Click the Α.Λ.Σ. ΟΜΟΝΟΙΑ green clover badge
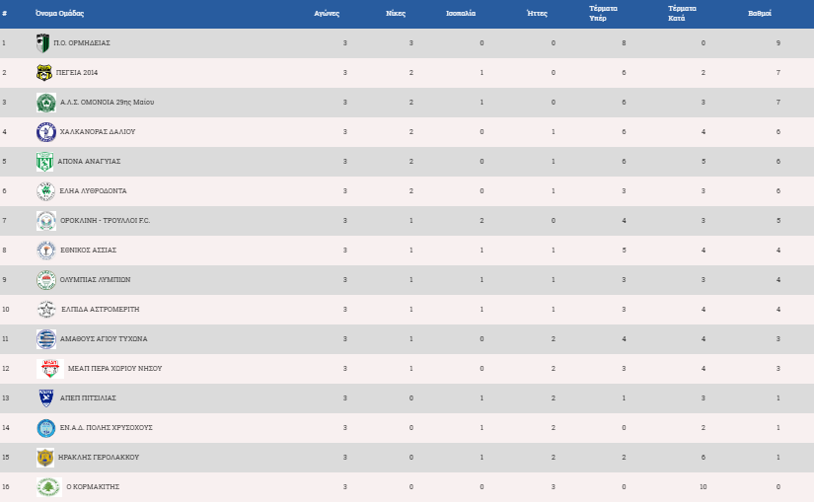The image size is (814, 504). pyautogui.click(x=46, y=103)
